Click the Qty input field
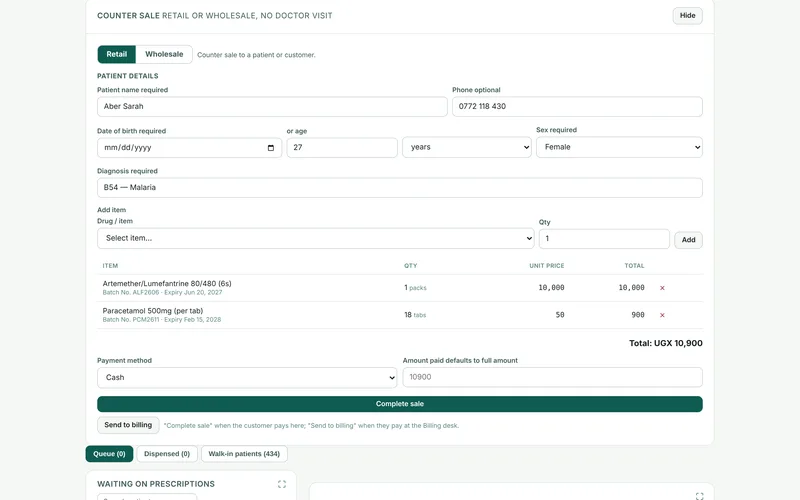Screen dimensions: 800x500 tap(604, 239)
